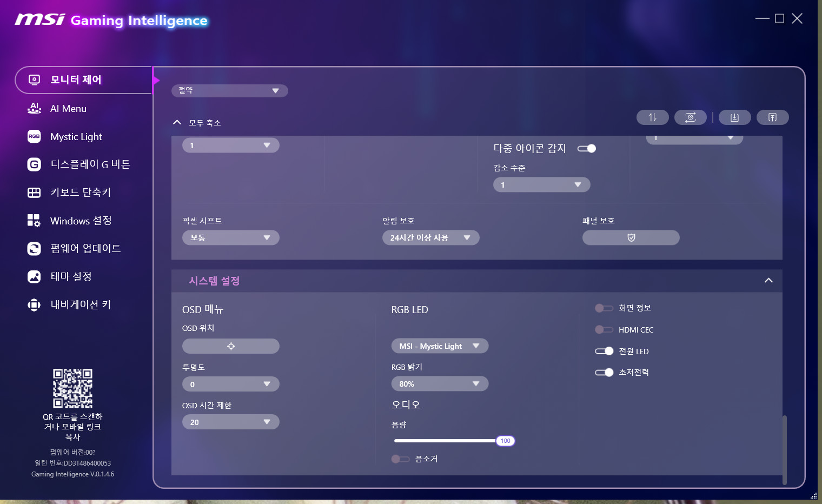Expand the RGB 밝기 80% dropdown
This screenshot has height=504, width=822.
point(440,384)
